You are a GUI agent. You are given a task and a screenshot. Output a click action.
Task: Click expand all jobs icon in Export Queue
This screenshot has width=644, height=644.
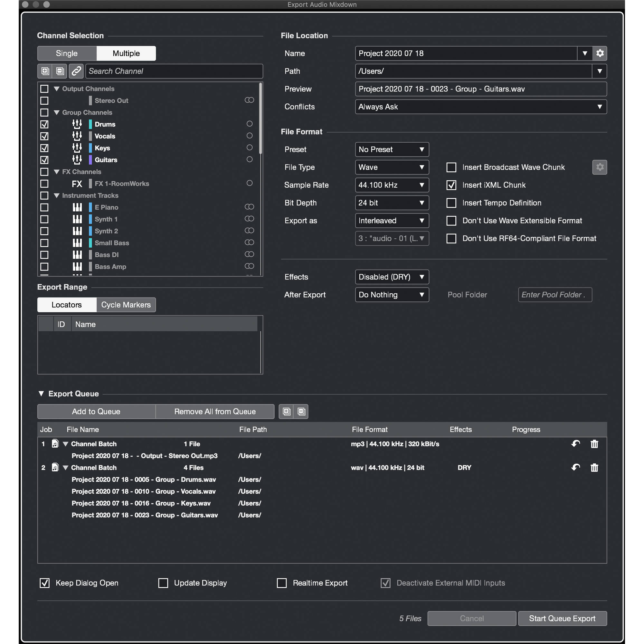click(286, 411)
